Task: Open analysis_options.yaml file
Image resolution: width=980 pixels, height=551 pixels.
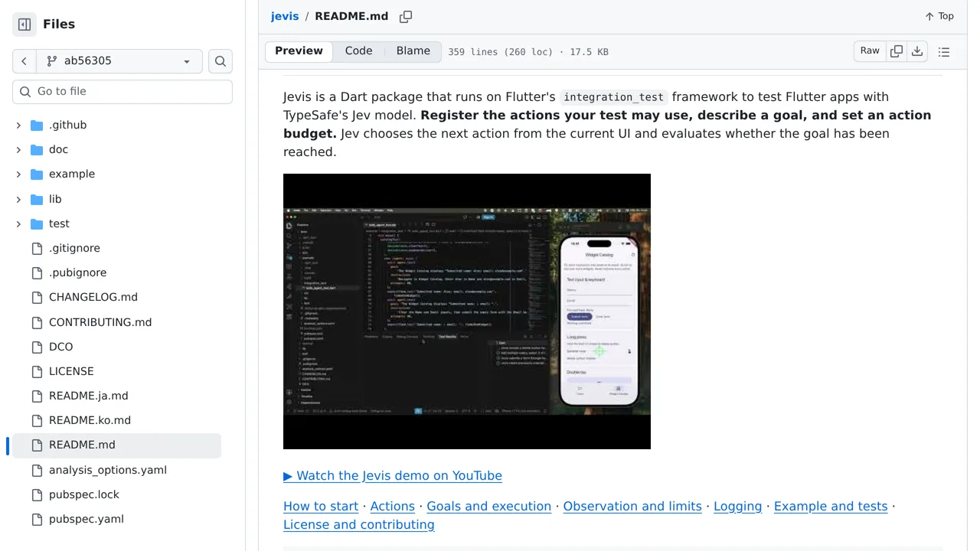Action: tap(108, 470)
